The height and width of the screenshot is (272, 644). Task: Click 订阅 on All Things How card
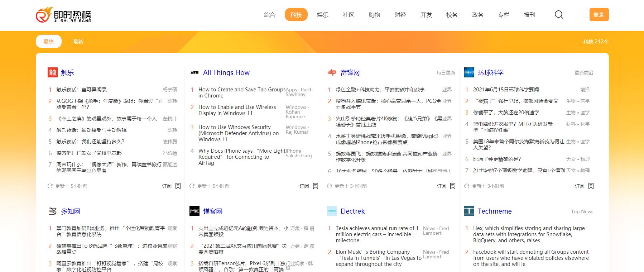pos(304,186)
